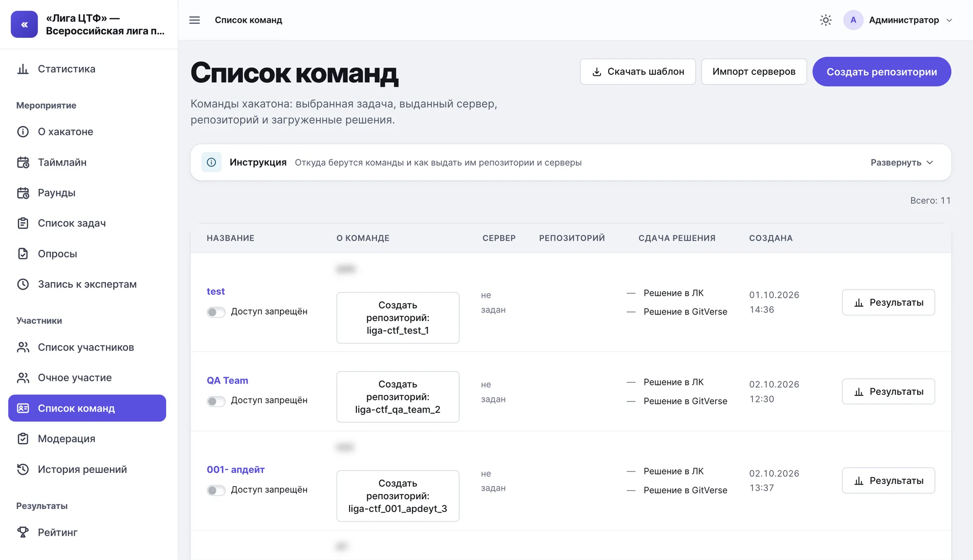
Task: Collapse the sidebar with the double-arrow logo button
Action: tap(24, 24)
